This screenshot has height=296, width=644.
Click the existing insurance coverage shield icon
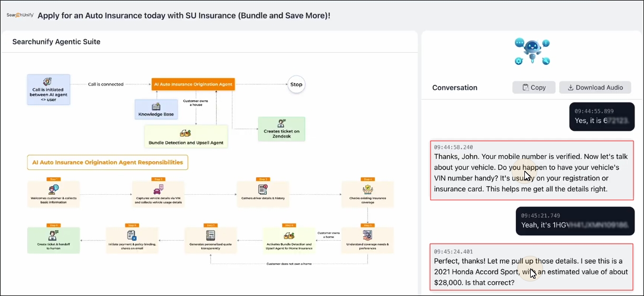[x=367, y=189]
